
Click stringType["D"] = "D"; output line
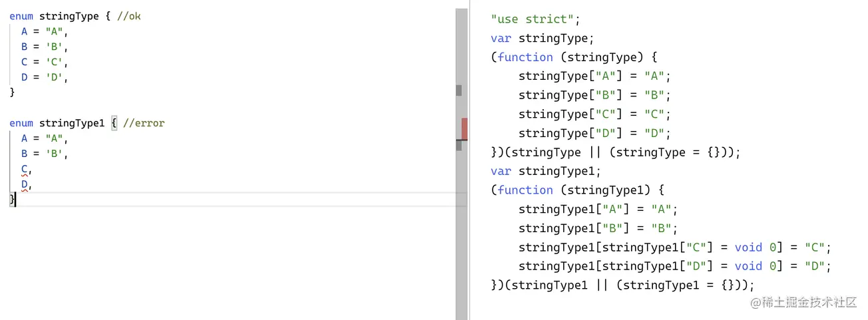point(594,133)
